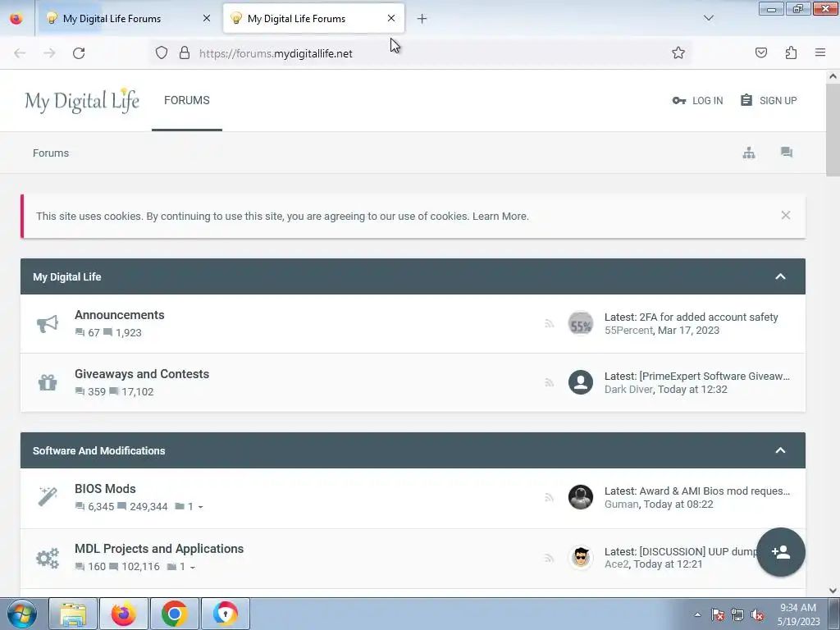840x630 pixels.
Task: Click the BIOS Mods magic wand icon
Action: pos(47,496)
